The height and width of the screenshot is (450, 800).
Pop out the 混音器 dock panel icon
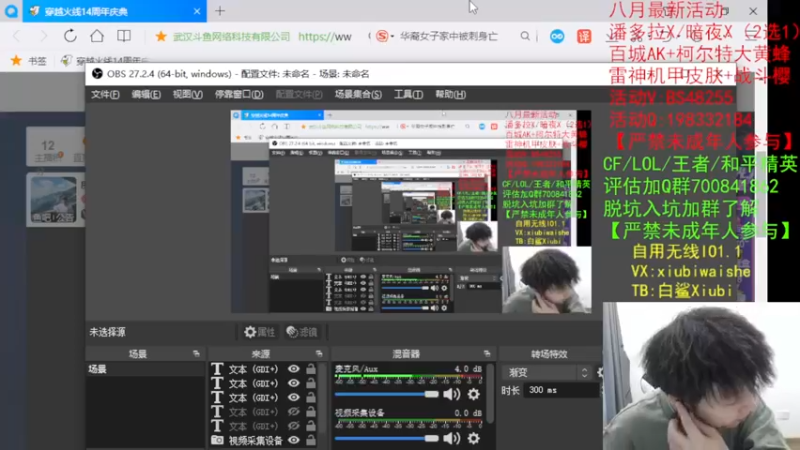point(487,354)
